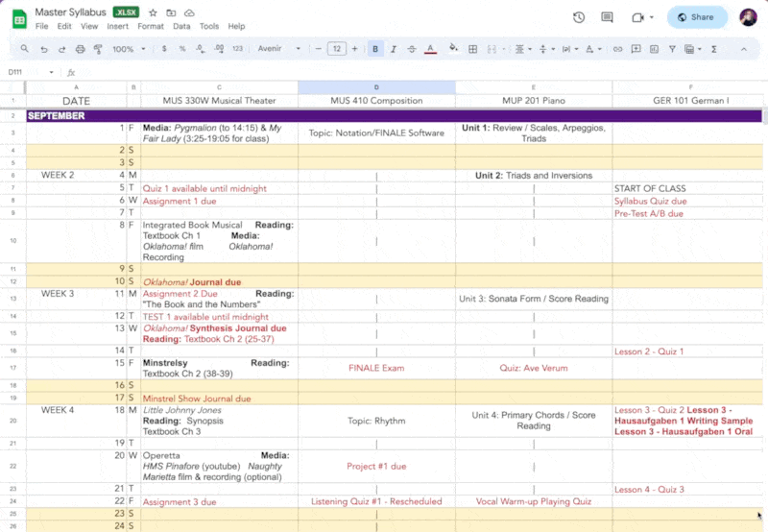Open the Data menu
768x532 pixels.
point(181,27)
